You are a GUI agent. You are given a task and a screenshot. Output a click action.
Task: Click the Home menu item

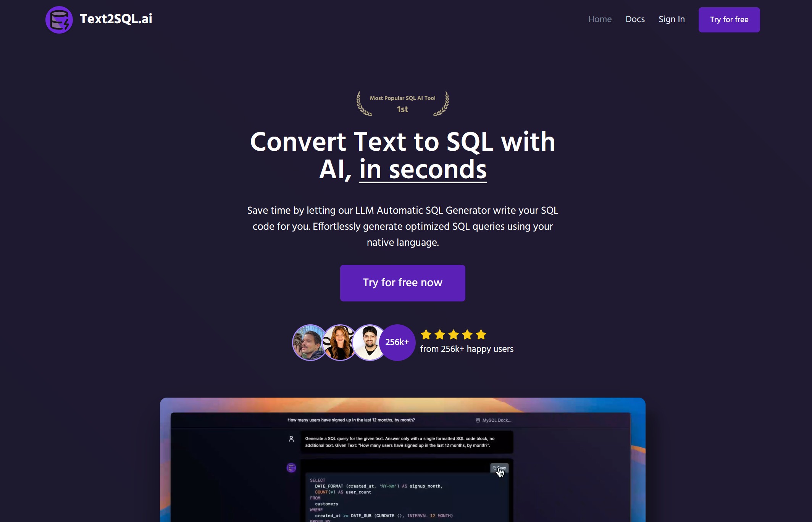pyautogui.click(x=599, y=19)
